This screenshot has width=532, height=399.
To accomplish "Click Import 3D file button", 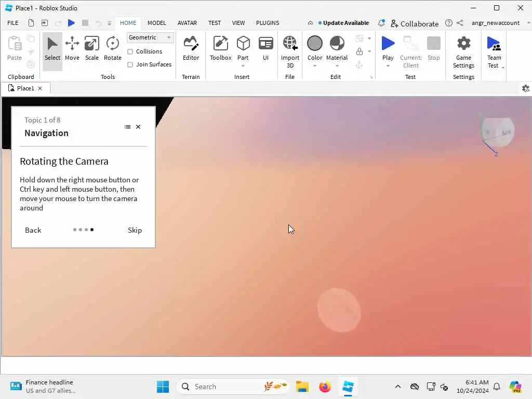I will [290, 52].
